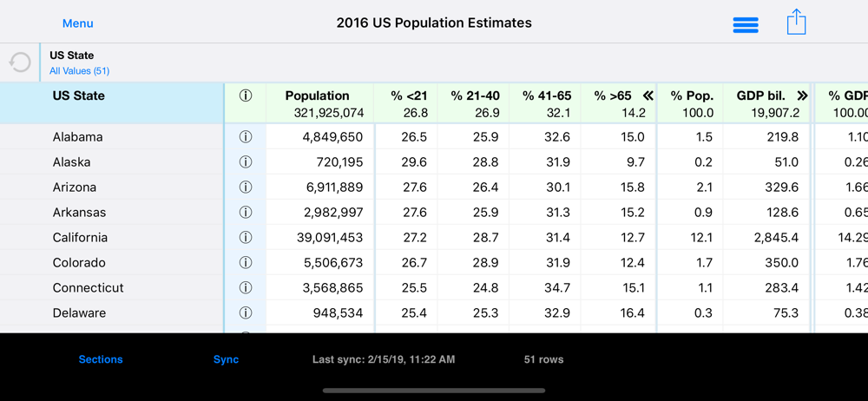
Task: Select the % Pop. column header
Action: (x=689, y=96)
